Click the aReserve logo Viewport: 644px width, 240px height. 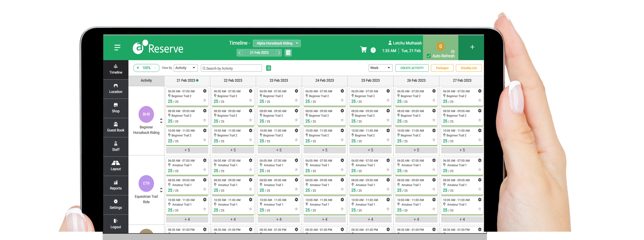pyautogui.click(x=158, y=47)
